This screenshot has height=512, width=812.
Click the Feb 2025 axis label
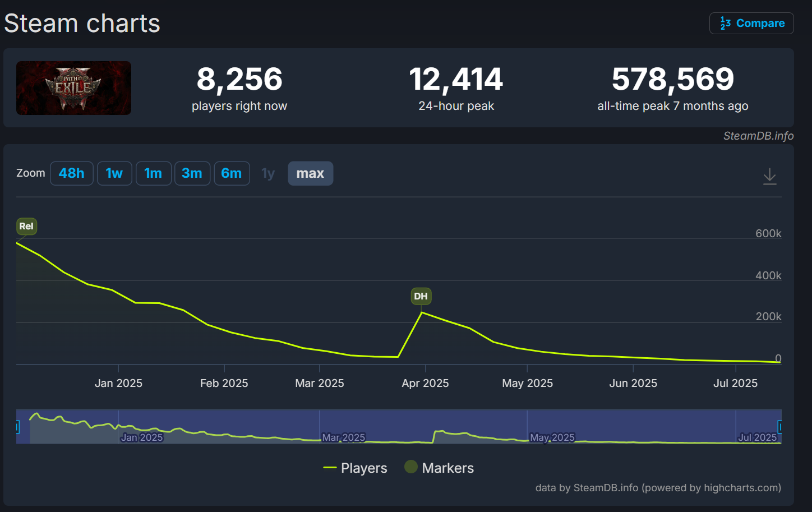point(224,383)
